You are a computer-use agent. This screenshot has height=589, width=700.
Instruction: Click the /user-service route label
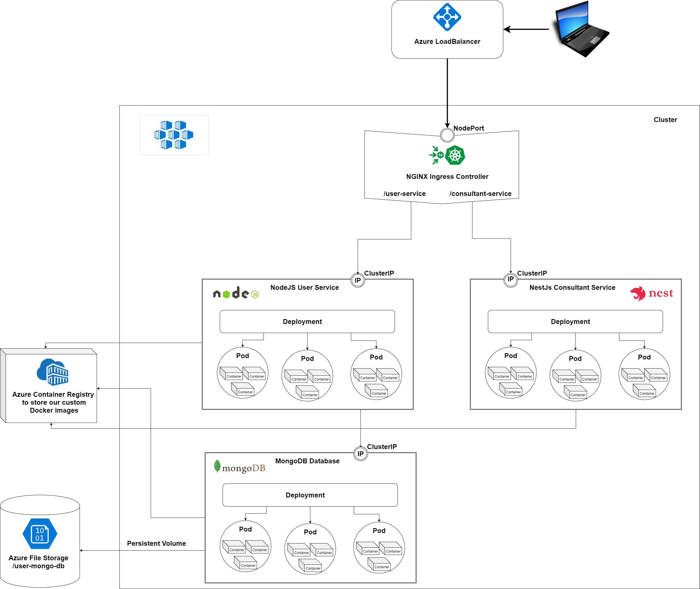point(405,193)
